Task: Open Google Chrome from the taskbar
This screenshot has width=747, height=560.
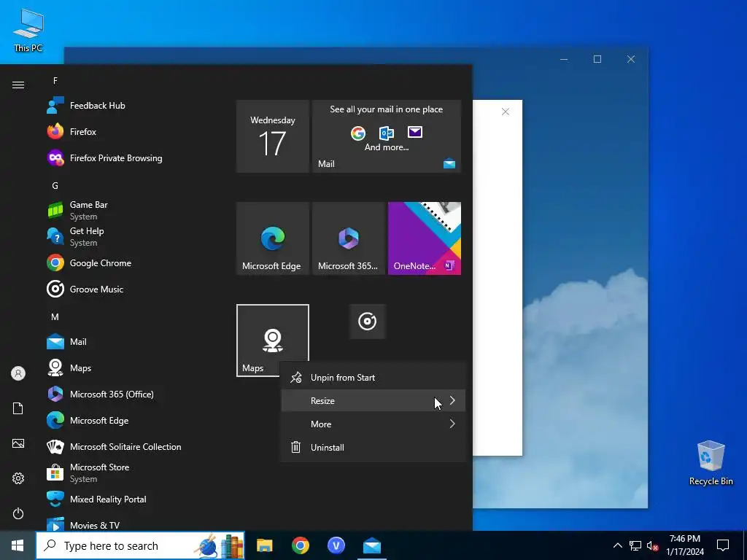Action: (x=300, y=545)
